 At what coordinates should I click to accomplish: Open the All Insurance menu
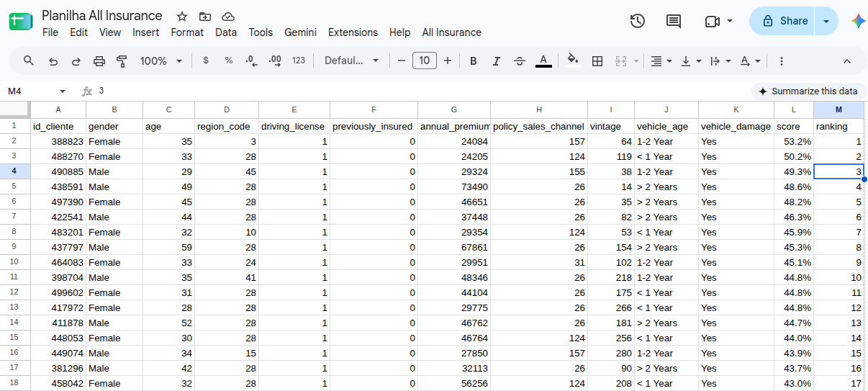click(x=452, y=32)
